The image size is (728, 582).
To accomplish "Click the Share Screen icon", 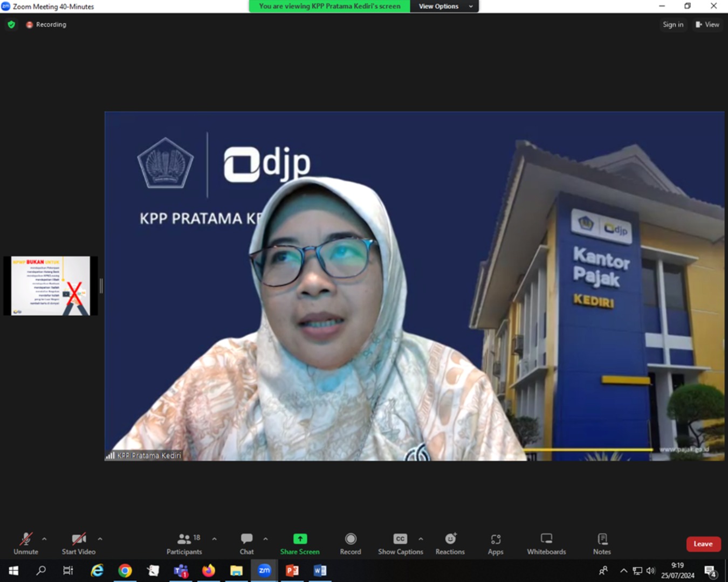I will point(300,539).
